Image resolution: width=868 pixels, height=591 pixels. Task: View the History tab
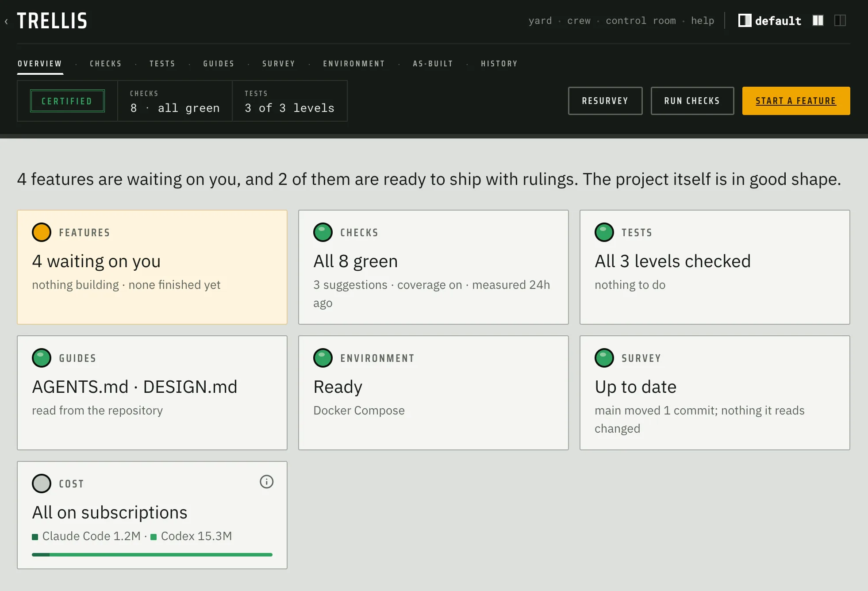pos(499,64)
